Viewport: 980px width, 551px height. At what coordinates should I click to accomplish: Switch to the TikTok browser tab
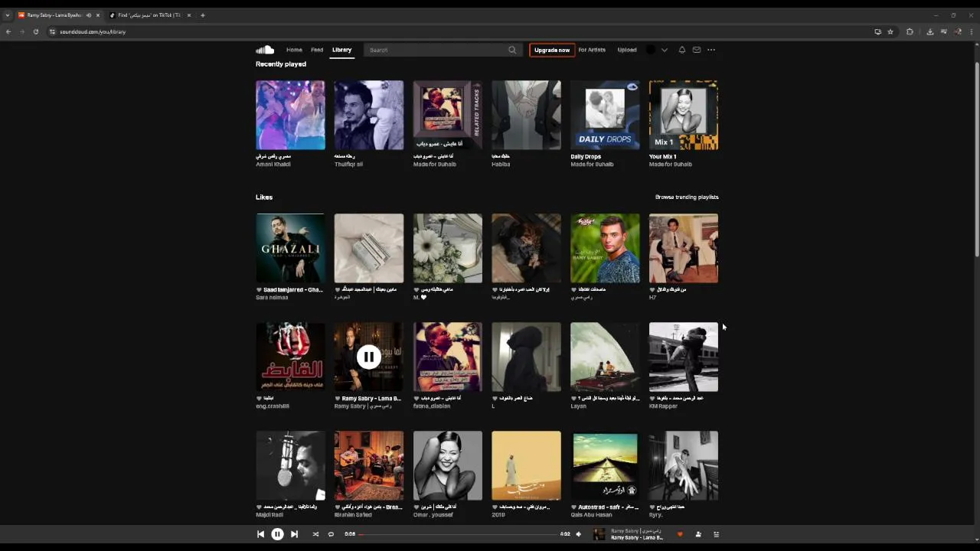(x=149, y=15)
